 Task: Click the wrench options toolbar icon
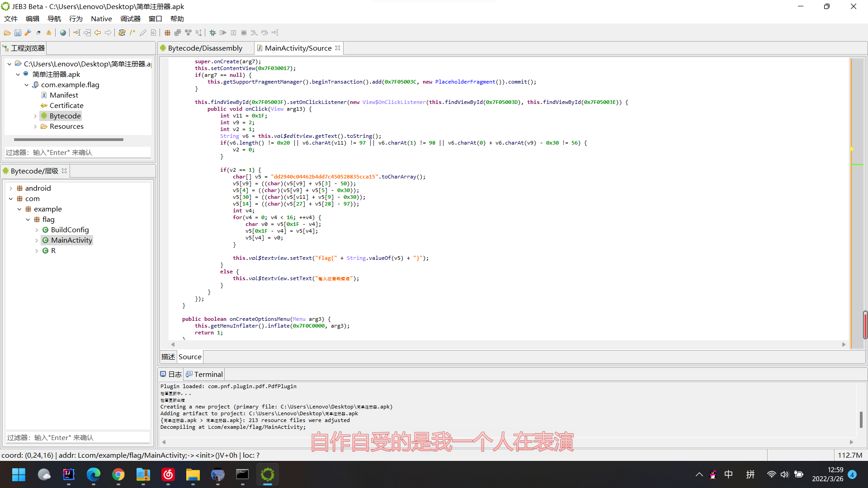(28, 33)
